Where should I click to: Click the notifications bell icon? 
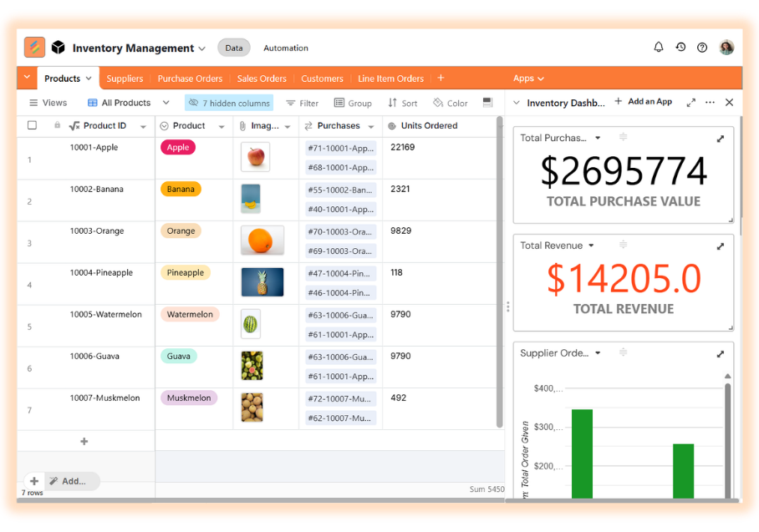point(659,48)
